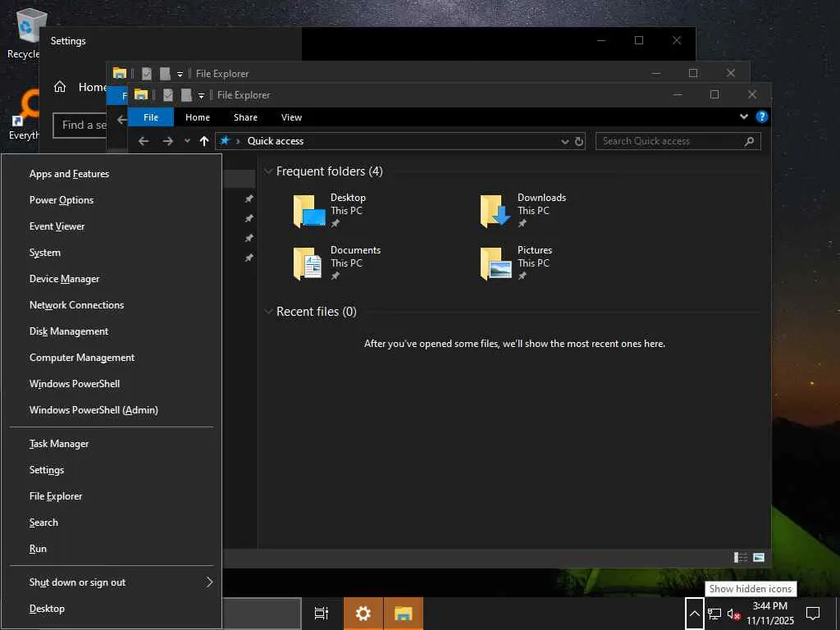Choose Settings in the Win+X menu
Image resolution: width=840 pixels, height=630 pixels.
point(112,470)
